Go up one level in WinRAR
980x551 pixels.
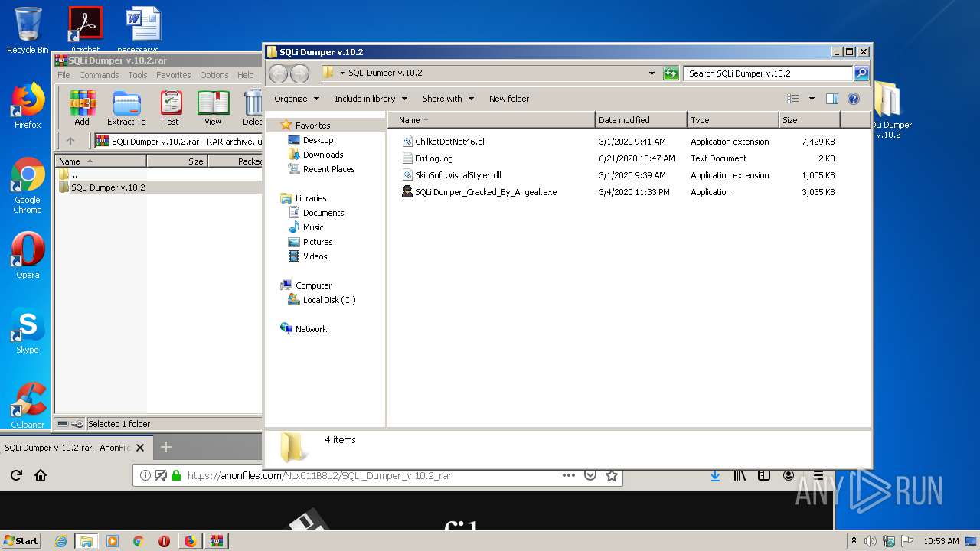pos(70,141)
